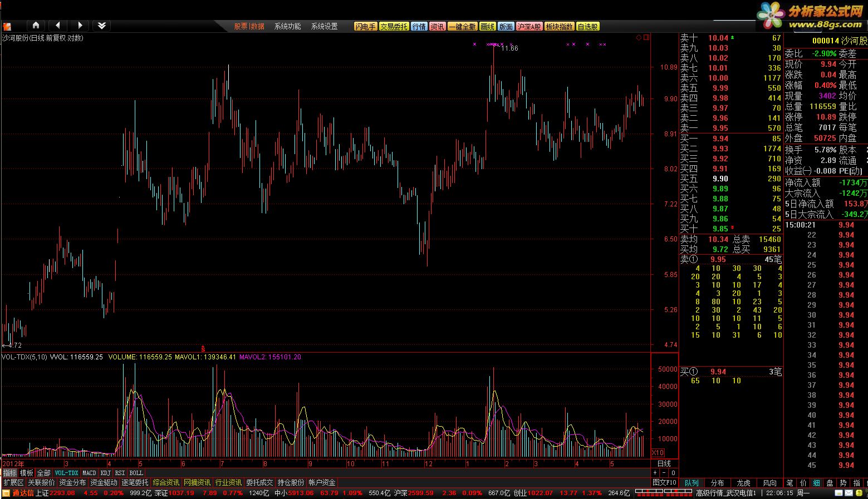
Task: Select the 价 price tab
Action: [x=803, y=483]
